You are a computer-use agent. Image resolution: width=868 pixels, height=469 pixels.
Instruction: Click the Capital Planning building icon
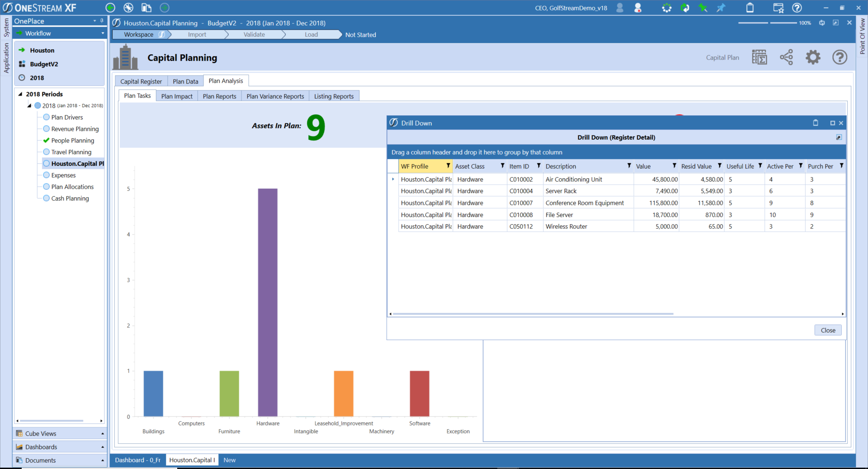pyautogui.click(x=125, y=57)
